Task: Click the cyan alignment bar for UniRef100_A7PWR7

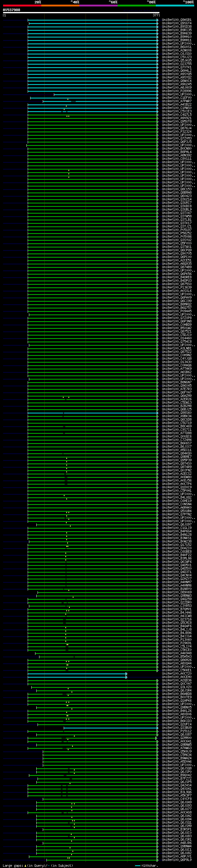Action: pos(100,101)
